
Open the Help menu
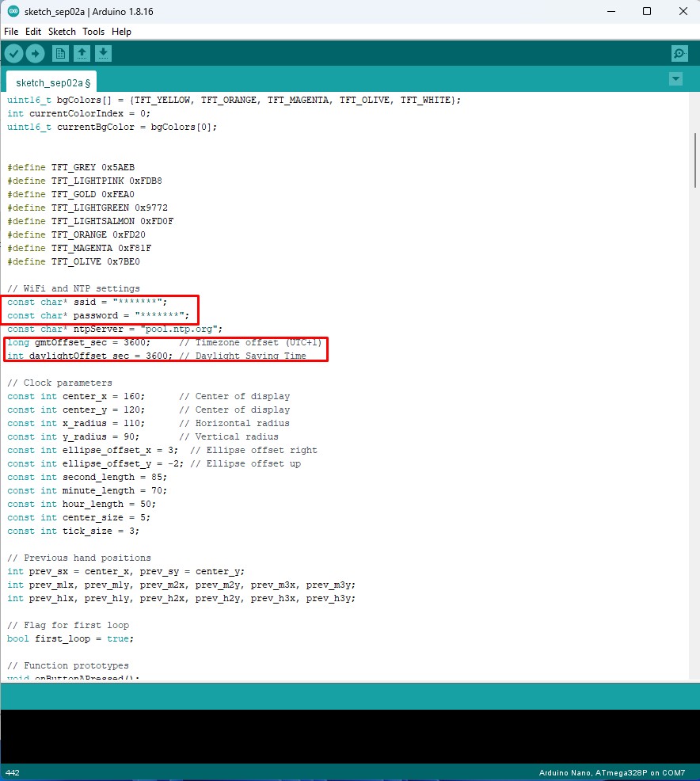[x=121, y=32]
